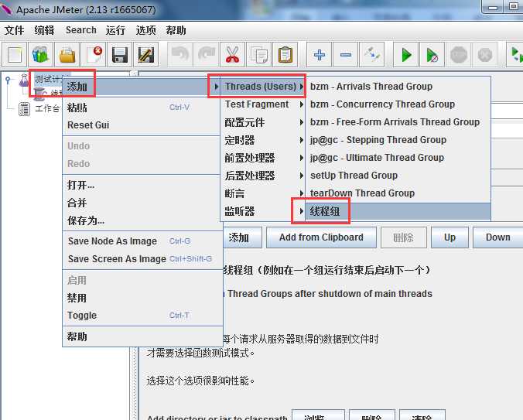Select bzm - Arrivals Thread Group
The image size is (523, 420).
tap(398, 87)
